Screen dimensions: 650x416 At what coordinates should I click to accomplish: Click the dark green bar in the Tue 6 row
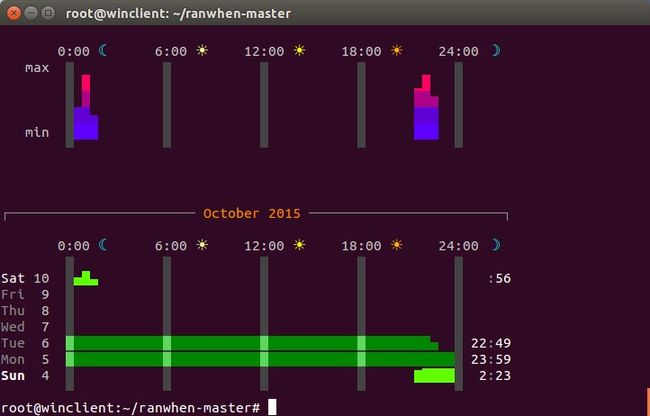coord(252,343)
